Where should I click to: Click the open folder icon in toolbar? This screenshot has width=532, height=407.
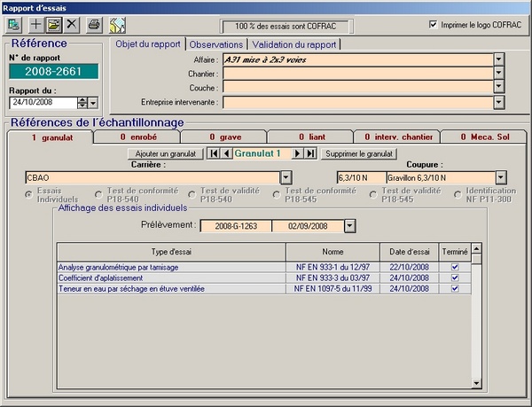pyautogui.click(x=53, y=24)
